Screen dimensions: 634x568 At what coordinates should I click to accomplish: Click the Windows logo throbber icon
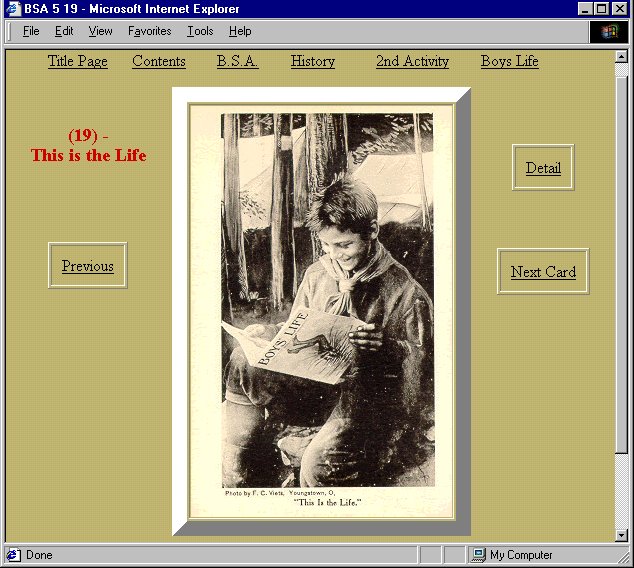[610, 32]
